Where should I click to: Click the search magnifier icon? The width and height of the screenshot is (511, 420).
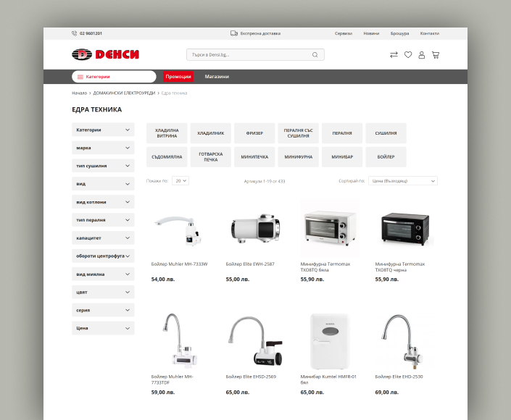tap(315, 55)
